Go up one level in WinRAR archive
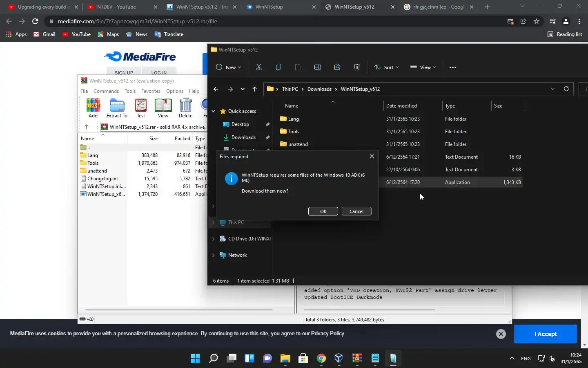 point(87,127)
